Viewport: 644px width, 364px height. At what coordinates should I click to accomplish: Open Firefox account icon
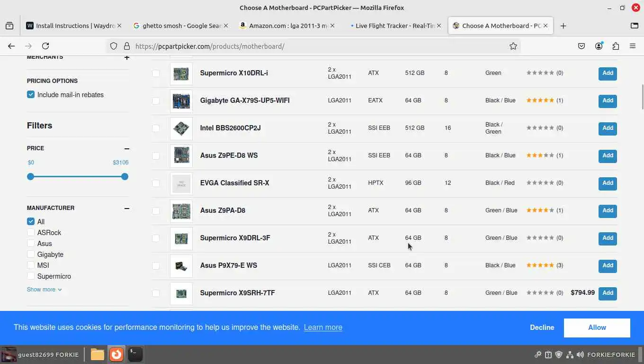[x=599, y=46]
